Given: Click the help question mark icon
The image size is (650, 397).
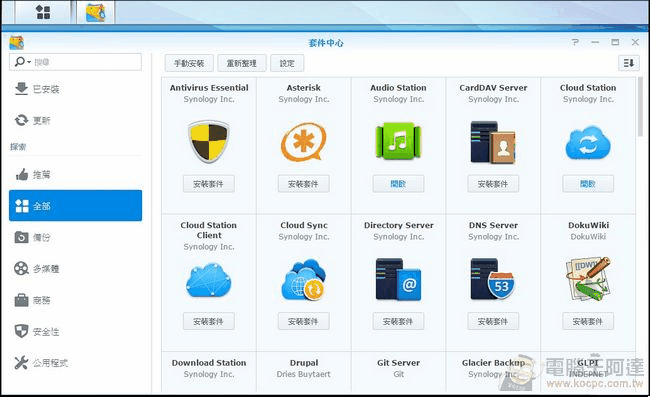Looking at the screenshot, I should pos(575,42).
